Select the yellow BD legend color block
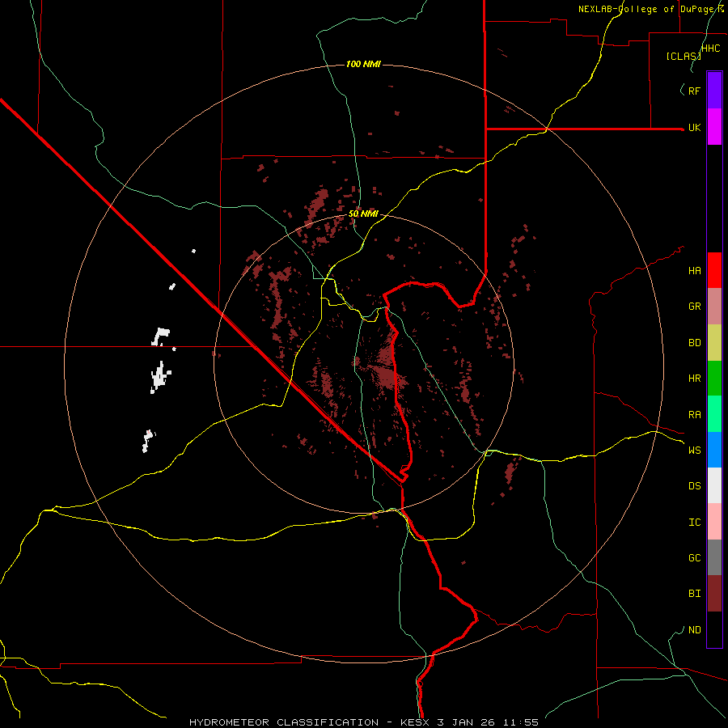 tap(714, 342)
